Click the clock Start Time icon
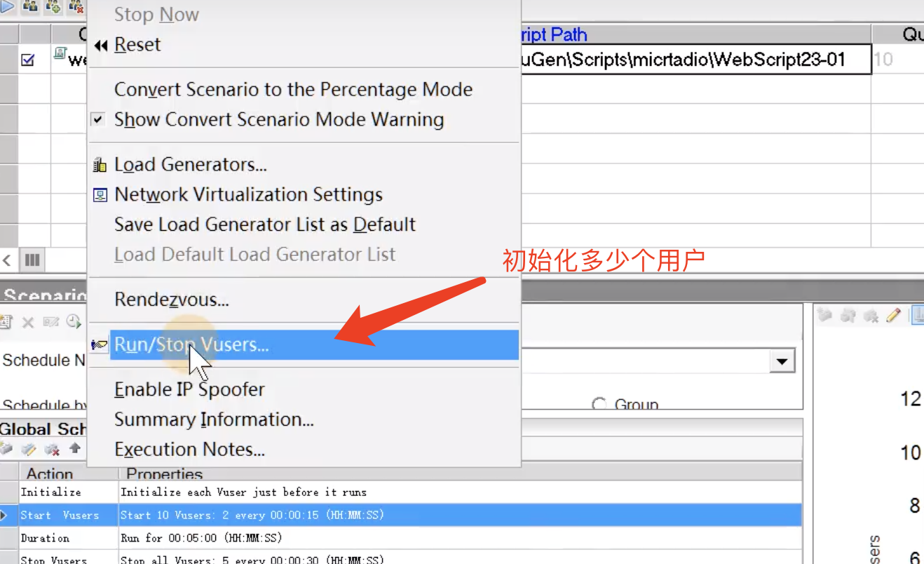This screenshot has height=564, width=924. point(73,322)
